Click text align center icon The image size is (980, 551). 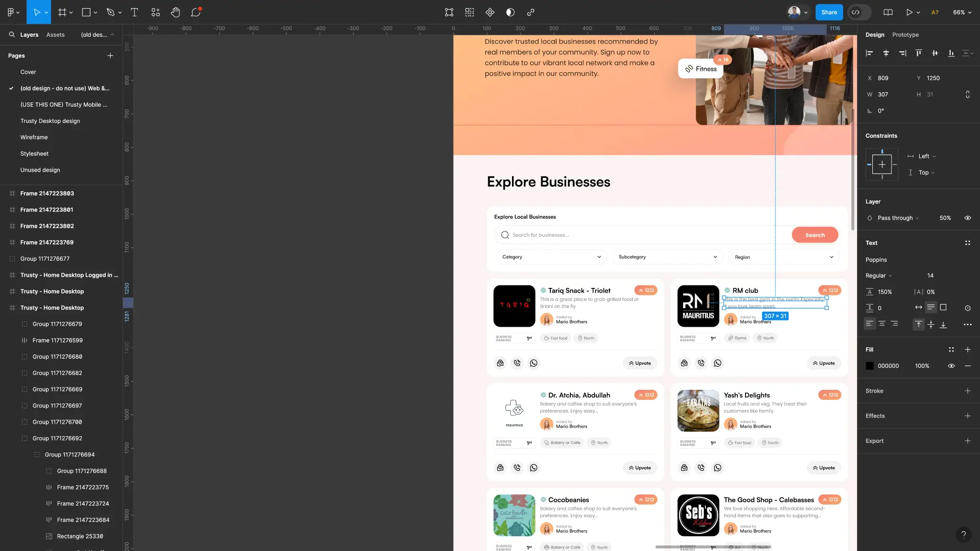pos(882,324)
